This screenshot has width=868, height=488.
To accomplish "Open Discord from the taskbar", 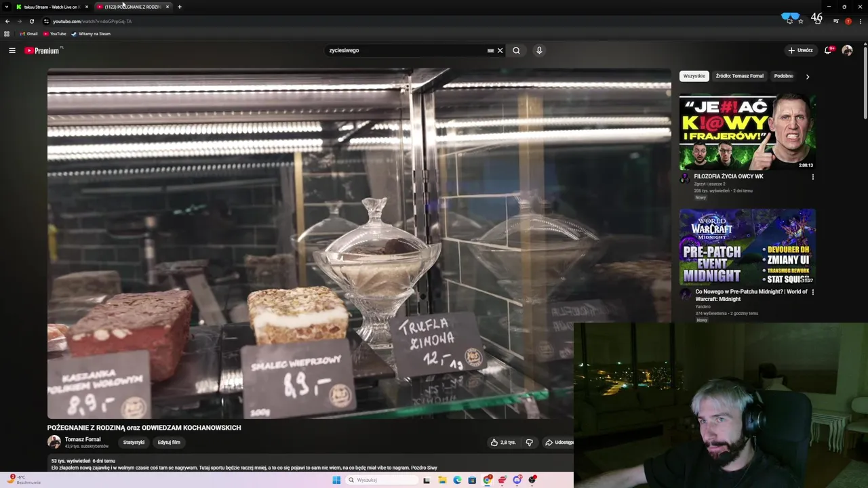I will coord(517,480).
